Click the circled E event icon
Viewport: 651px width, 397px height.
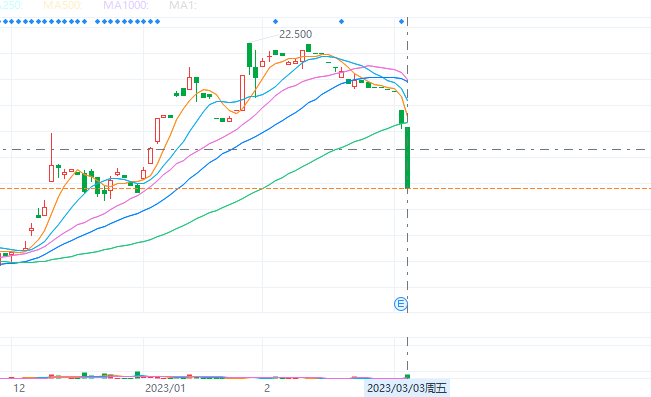[400, 304]
